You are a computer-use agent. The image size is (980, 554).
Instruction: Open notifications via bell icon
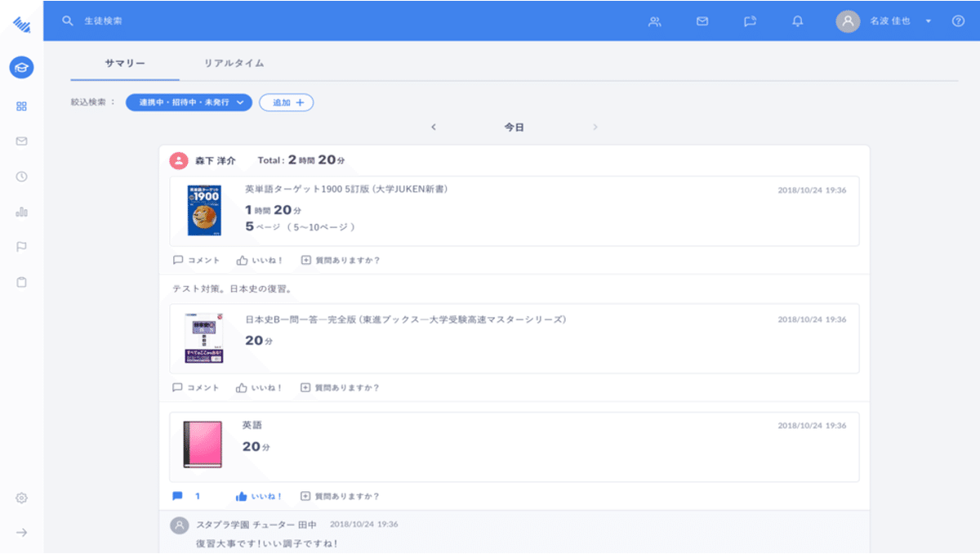[x=797, y=21]
